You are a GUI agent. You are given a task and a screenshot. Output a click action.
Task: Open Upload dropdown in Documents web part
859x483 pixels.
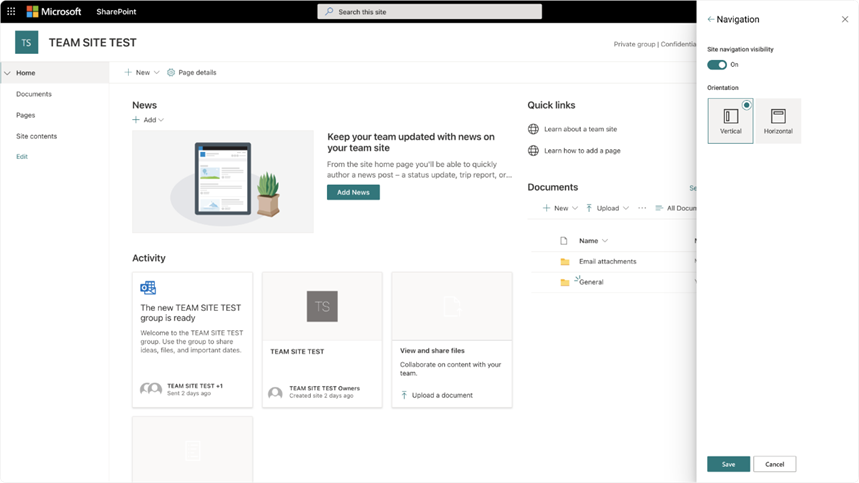click(x=607, y=208)
